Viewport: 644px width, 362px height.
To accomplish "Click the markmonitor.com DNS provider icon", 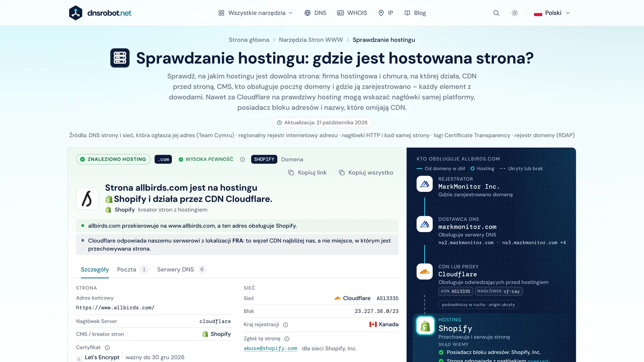I will point(425,224).
